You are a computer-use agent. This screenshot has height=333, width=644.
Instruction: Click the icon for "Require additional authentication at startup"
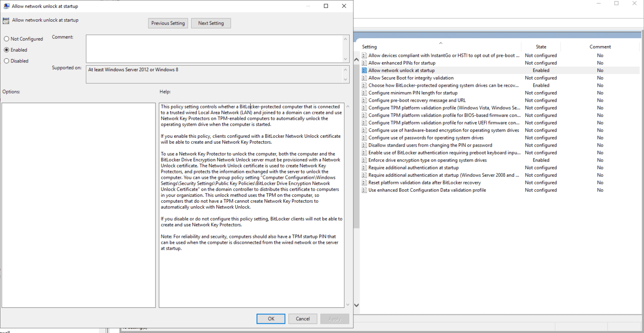click(x=364, y=168)
